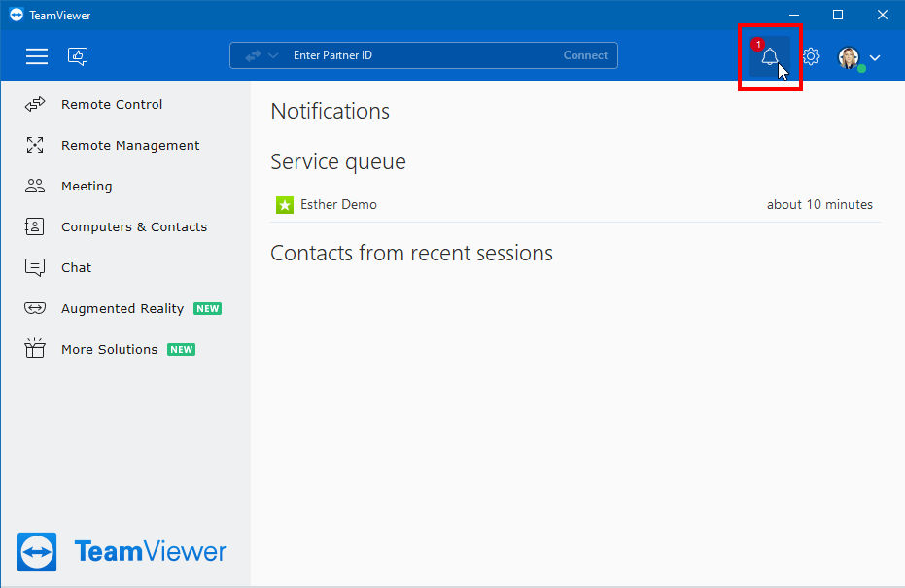Click the Notifications heading
The width and height of the screenshot is (905, 588).
tap(331, 111)
